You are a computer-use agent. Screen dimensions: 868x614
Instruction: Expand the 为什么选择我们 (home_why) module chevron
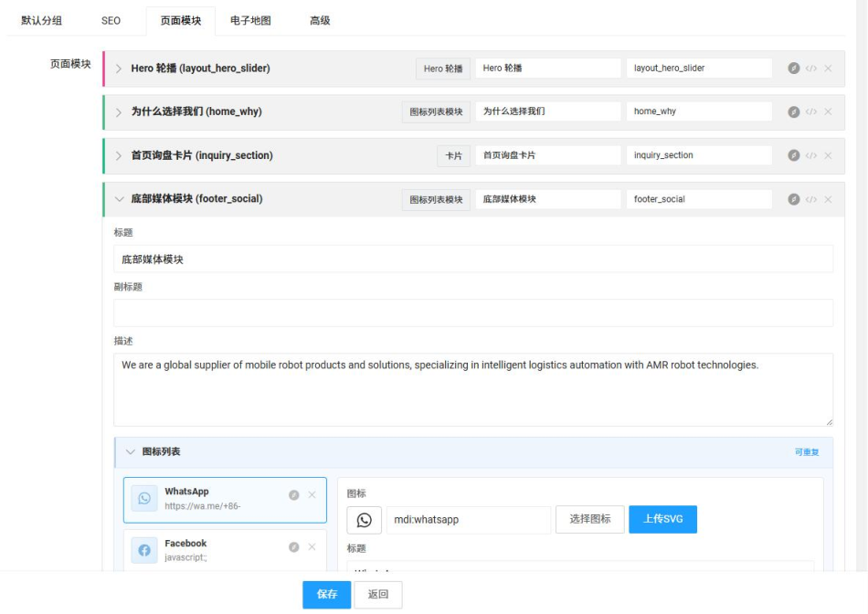point(119,112)
